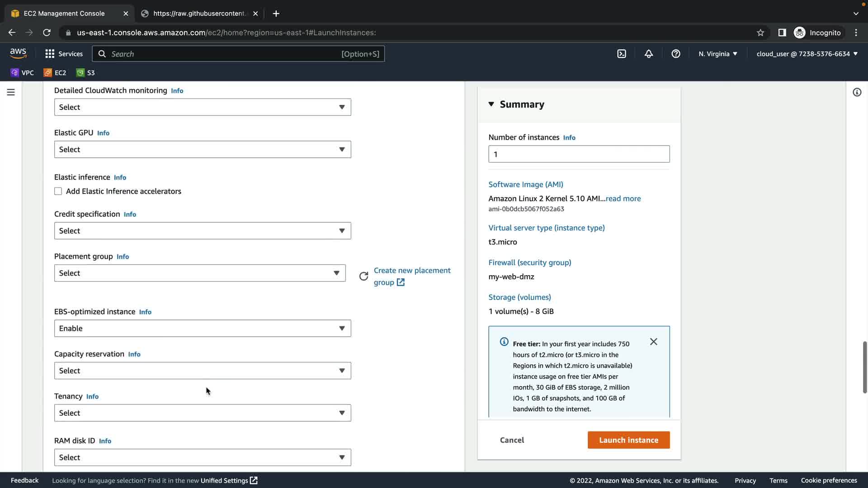Click the S3 shortcut in favorites bar
The height and width of the screenshot is (488, 868).
(x=86, y=73)
